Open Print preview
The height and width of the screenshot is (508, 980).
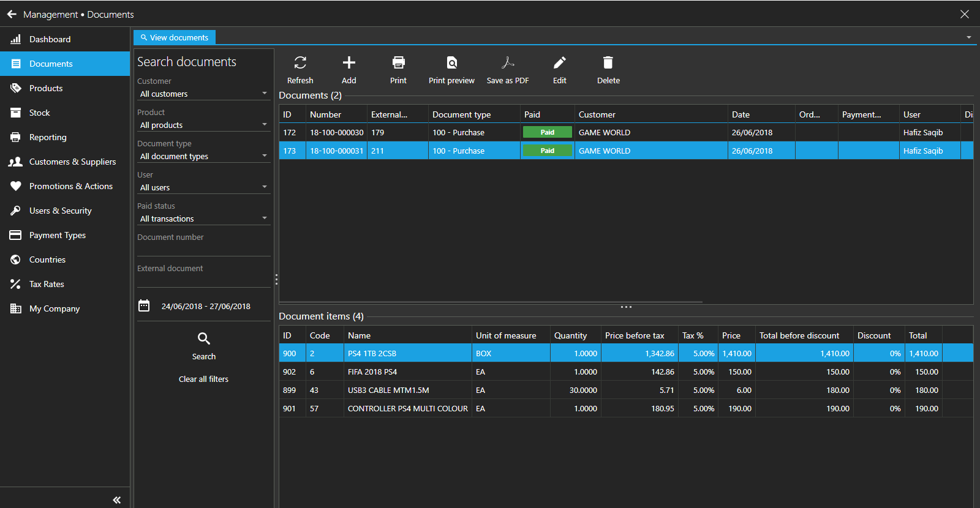(x=451, y=63)
